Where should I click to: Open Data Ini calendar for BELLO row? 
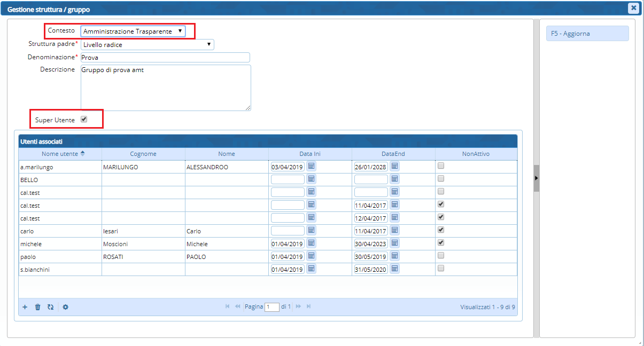click(x=312, y=179)
